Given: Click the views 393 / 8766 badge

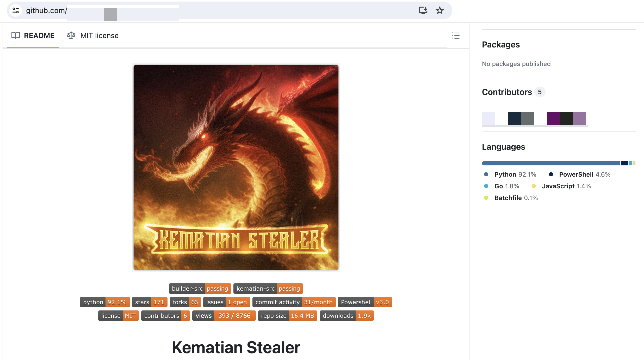Looking at the screenshot, I should (224, 316).
